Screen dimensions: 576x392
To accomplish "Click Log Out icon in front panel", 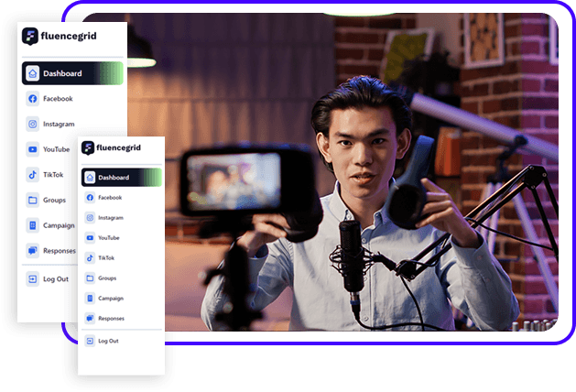I will [90, 342].
